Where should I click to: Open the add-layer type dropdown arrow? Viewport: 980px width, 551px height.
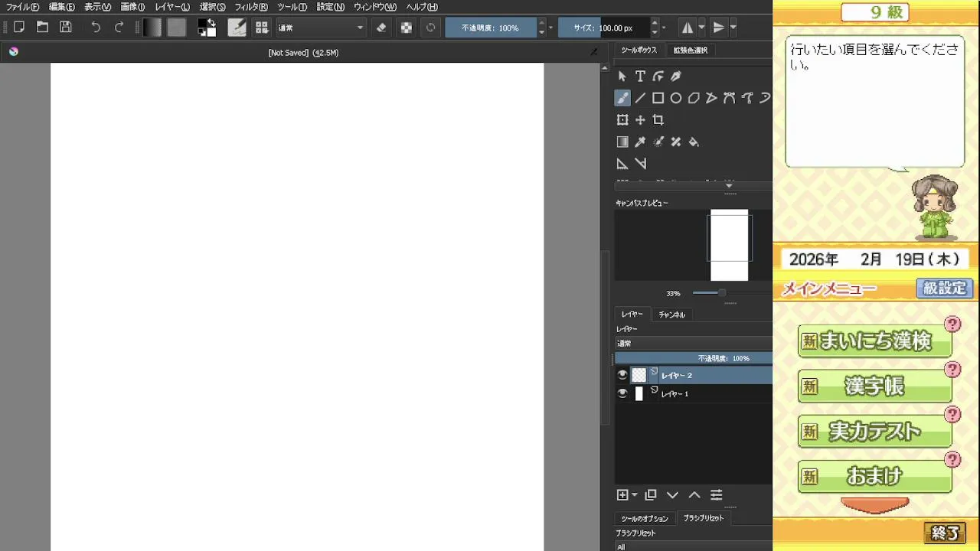[x=635, y=495]
